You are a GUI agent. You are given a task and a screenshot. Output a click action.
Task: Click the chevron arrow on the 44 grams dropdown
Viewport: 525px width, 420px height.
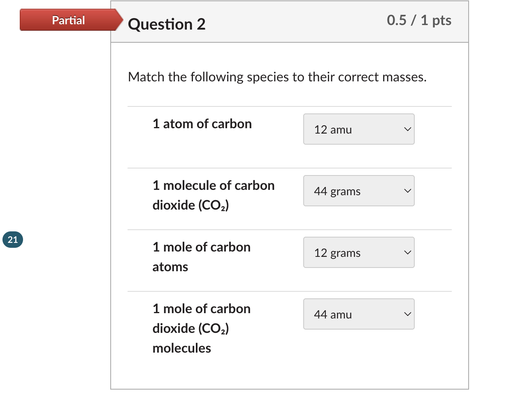click(407, 191)
